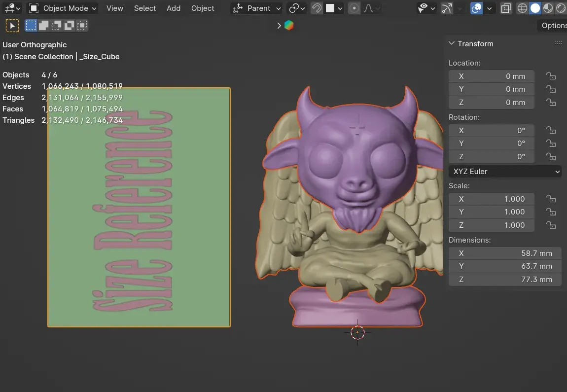Click the Dimensions Z field showing 77.3 mm

505,280
